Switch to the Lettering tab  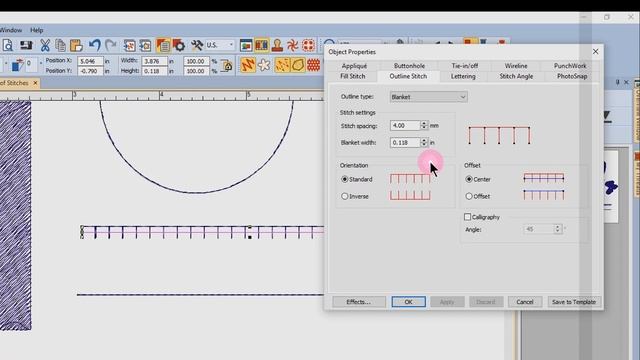pos(463,76)
